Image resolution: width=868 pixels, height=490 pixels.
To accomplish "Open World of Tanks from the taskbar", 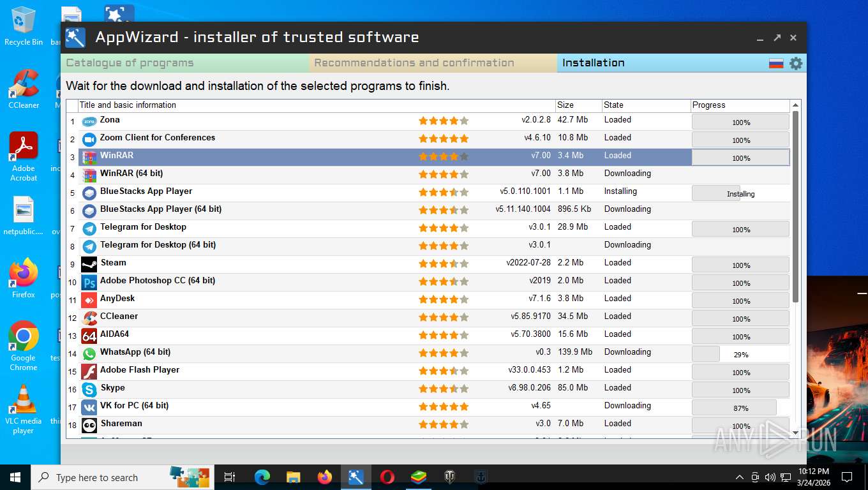I will point(450,477).
